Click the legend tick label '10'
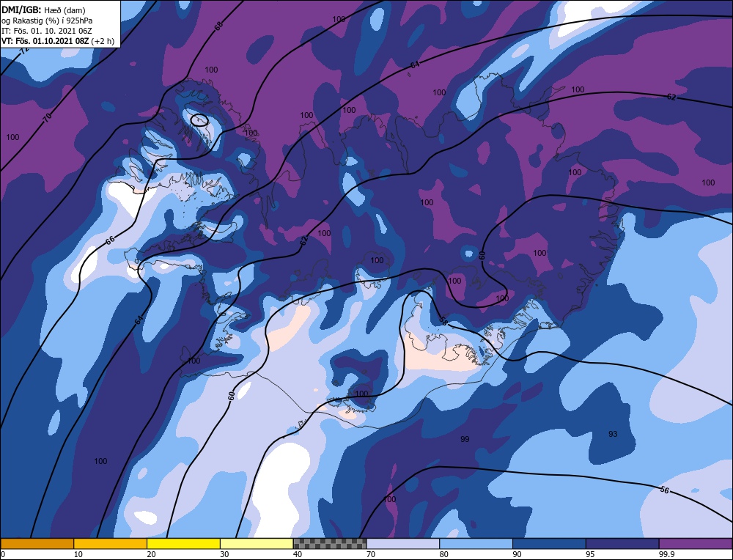The height and width of the screenshot is (560, 733). pyautogui.click(x=78, y=554)
